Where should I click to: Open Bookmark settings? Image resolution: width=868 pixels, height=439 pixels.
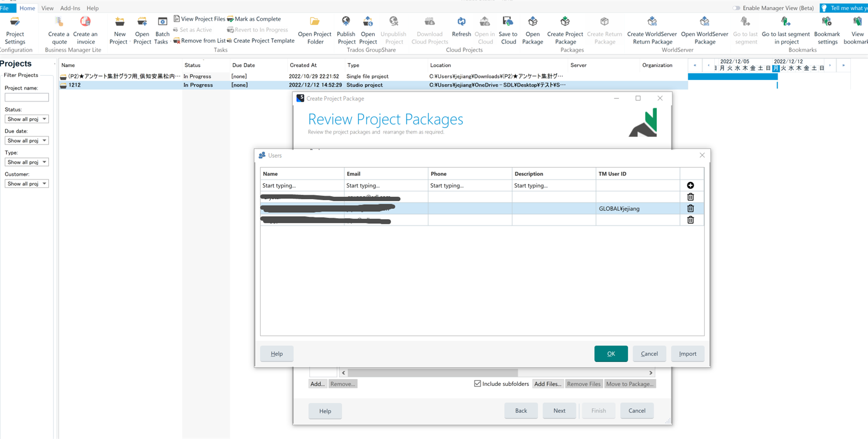(827, 31)
